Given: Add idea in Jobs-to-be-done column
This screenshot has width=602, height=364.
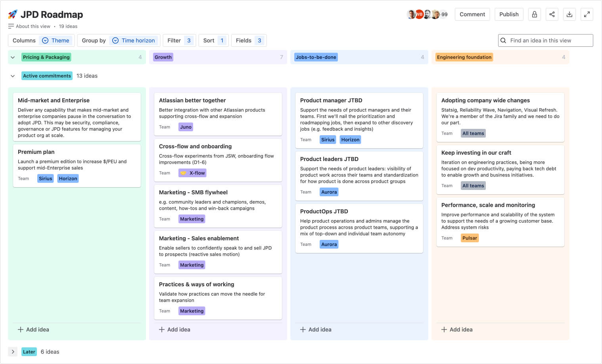Looking at the screenshot, I should point(316,330).
